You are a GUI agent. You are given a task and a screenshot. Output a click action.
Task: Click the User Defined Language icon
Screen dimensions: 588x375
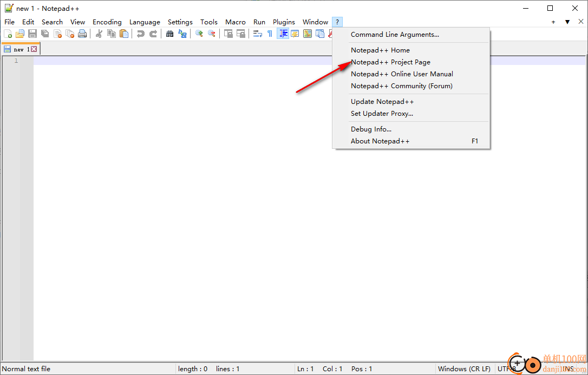tap(295, 34)
